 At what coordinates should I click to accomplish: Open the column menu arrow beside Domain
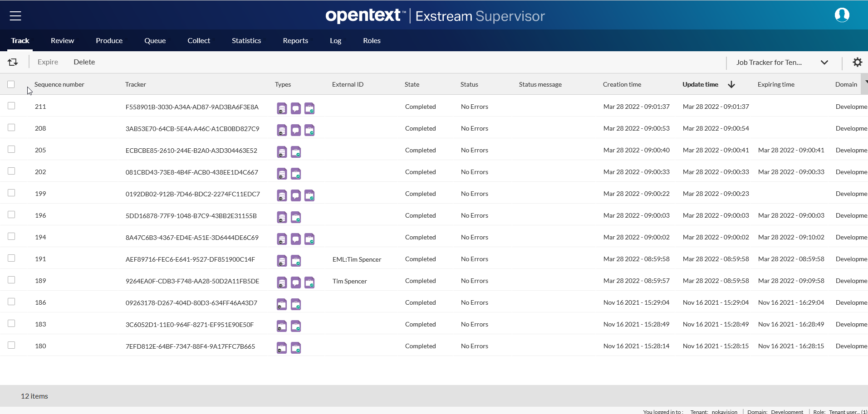pyautogui.click(x=866, y=82)
